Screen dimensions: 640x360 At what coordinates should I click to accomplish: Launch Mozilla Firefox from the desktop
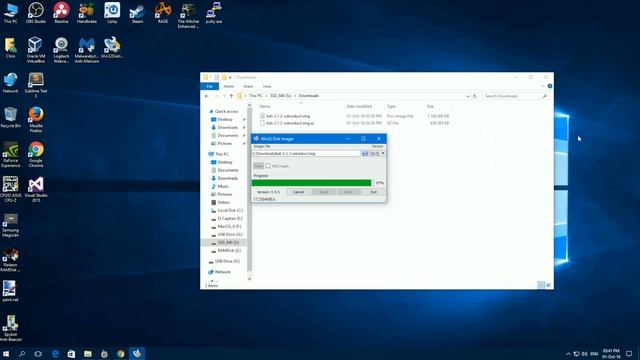point(36,120)
